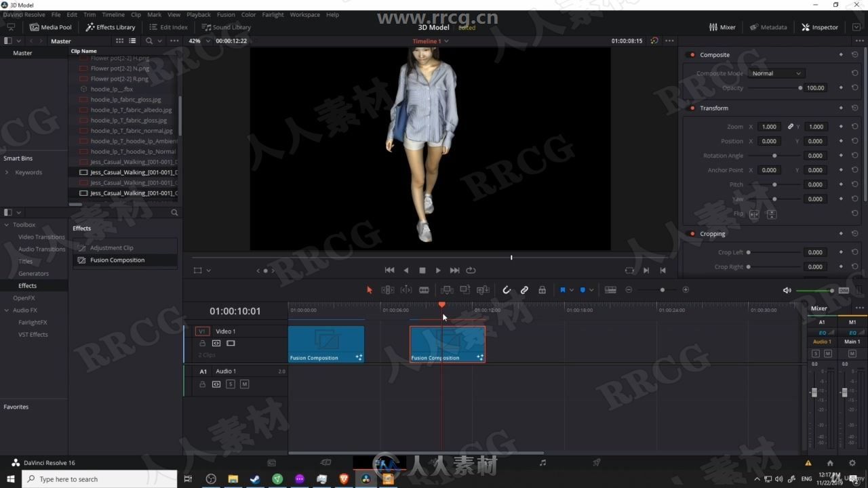Adjust the timeline zoom slider handle

coord(663,290)
